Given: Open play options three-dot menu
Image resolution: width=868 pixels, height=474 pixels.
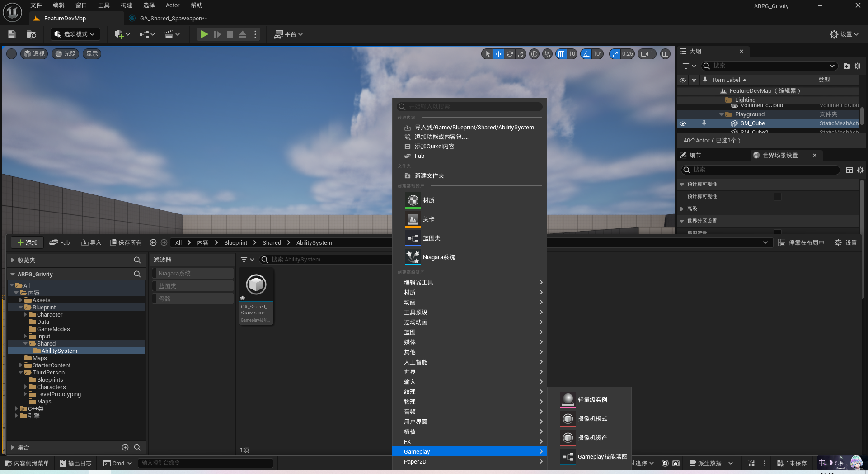Looking at the screenshot, I should 255,34.
